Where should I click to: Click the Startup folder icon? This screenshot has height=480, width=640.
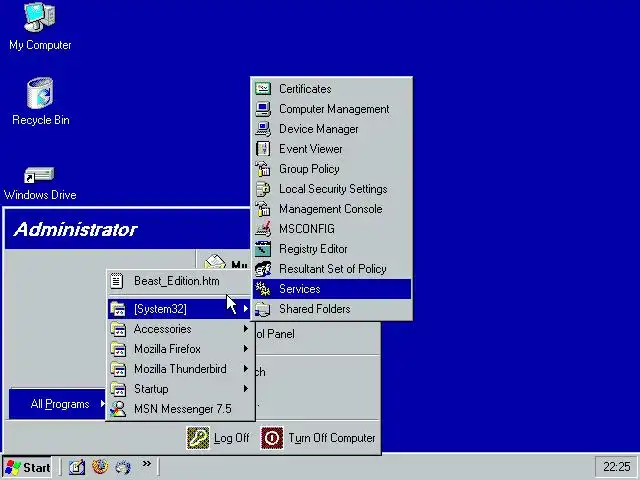coord(118,389)
